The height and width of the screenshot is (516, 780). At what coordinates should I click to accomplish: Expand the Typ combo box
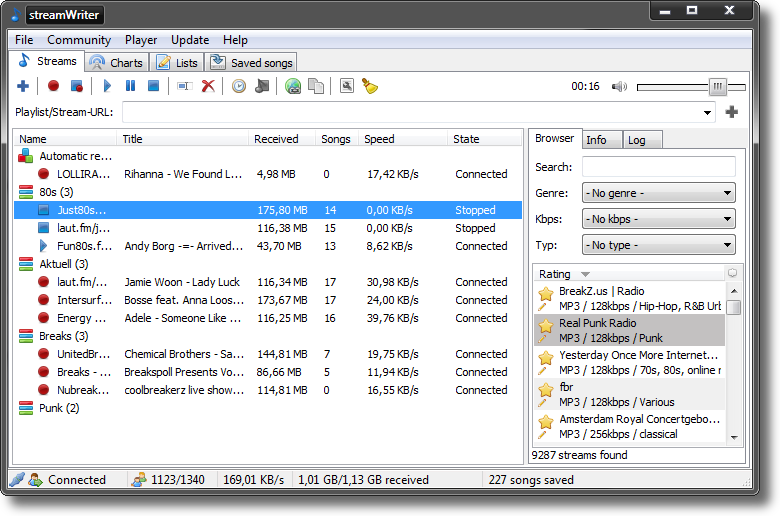(659, 245)
